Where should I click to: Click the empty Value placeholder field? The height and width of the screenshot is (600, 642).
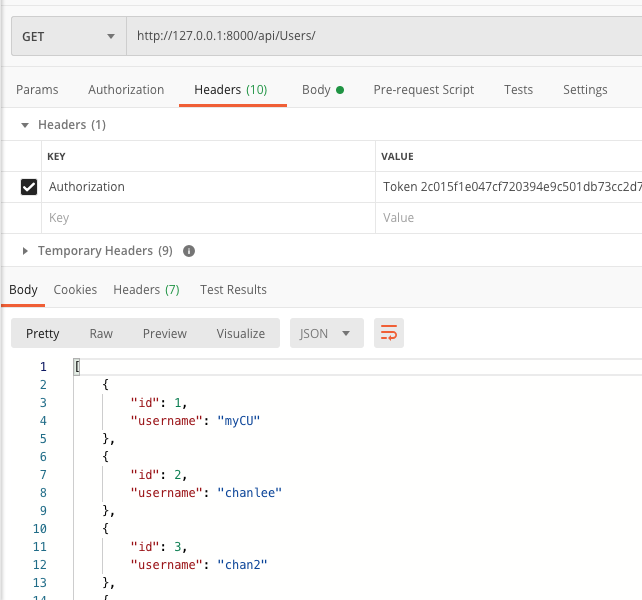509,218
